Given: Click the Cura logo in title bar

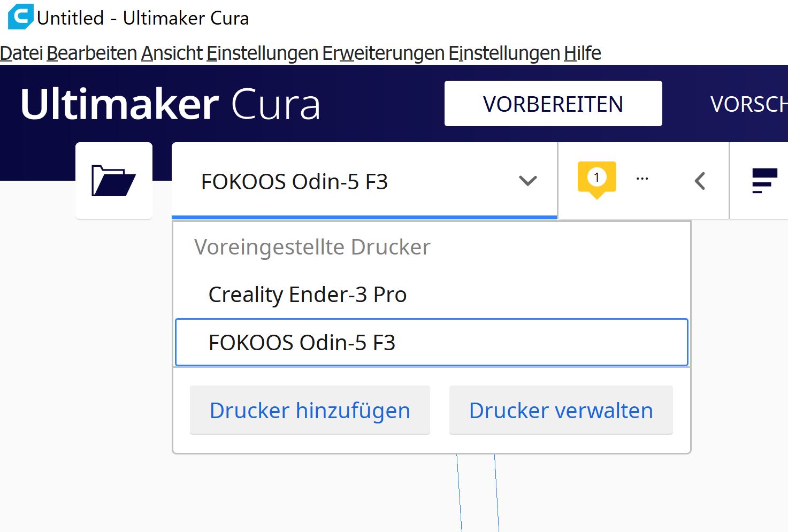Looking at the screenshot, I should pos(20,17).
